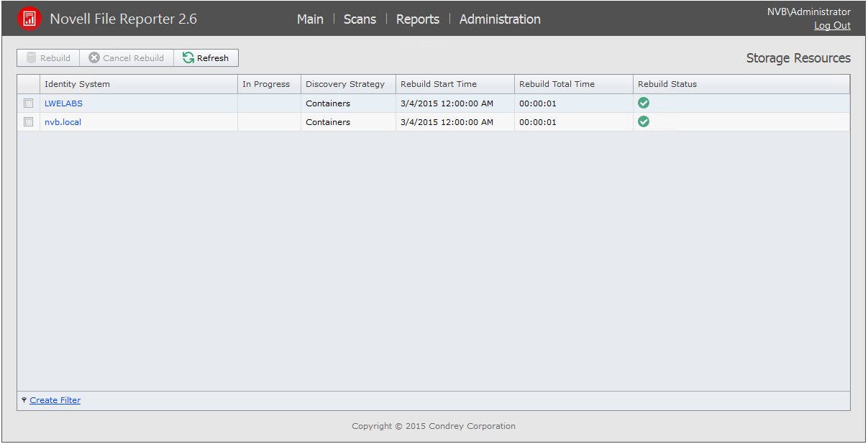Sort by Rebuild Total Time column header
868x444 pixels.
click(573, 84)
